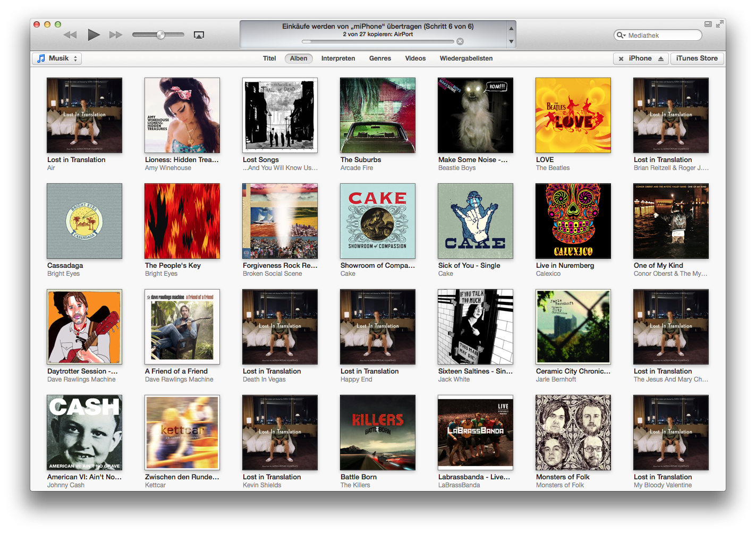This screenshot has height=533, width=756.
Task: Open Lost in Translation by Jesus And Mary Chain
Action: click(x=671, y=327)
